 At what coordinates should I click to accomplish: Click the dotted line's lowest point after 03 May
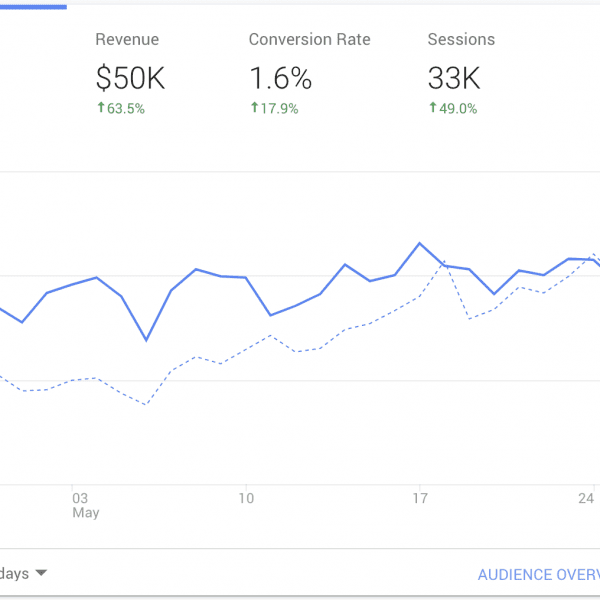pos(147,405)
